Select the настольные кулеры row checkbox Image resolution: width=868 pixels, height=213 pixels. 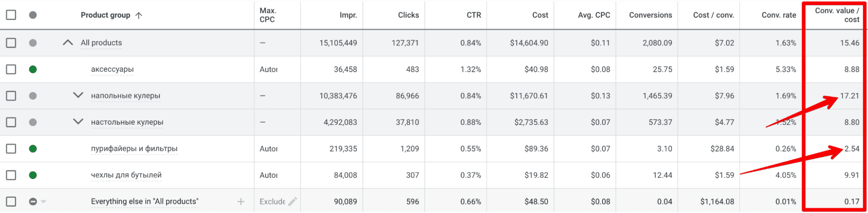11,122
